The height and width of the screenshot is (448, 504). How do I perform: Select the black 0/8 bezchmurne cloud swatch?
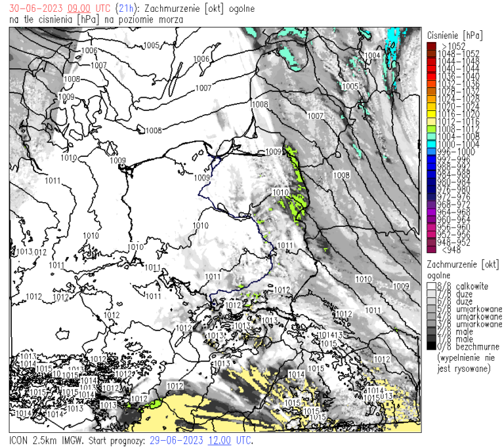click(430, 346)
